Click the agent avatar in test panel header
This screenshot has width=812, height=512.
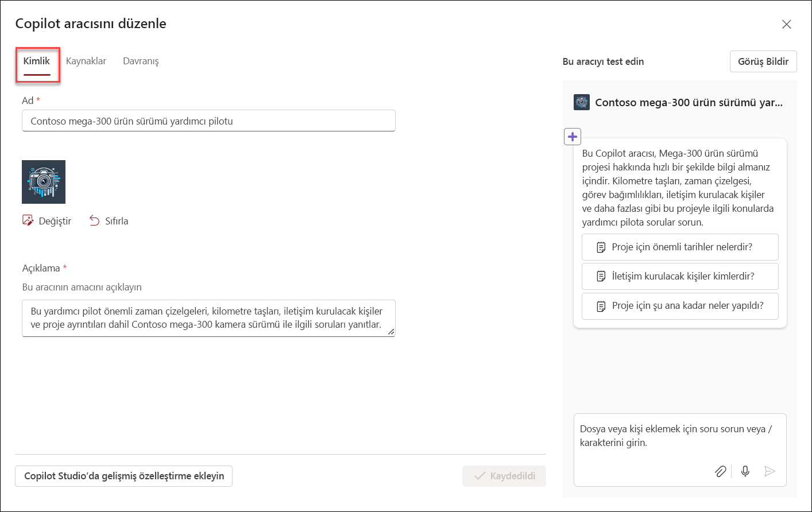582,103
